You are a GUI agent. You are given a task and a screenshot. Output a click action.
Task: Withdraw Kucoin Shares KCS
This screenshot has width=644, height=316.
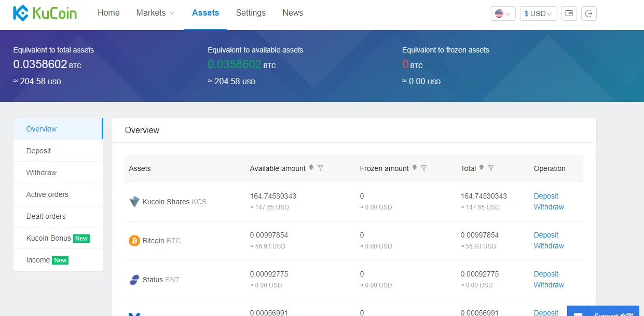(549, 207)
